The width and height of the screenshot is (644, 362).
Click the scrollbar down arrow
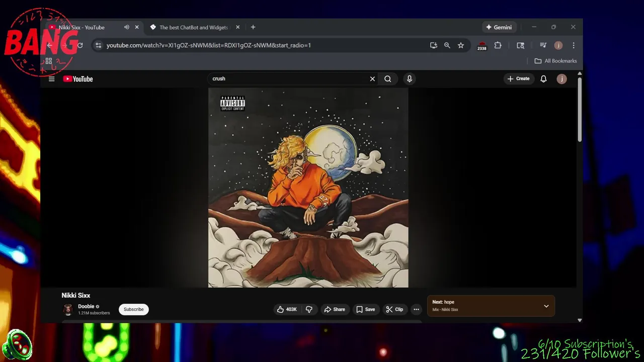tap(580, 320)
